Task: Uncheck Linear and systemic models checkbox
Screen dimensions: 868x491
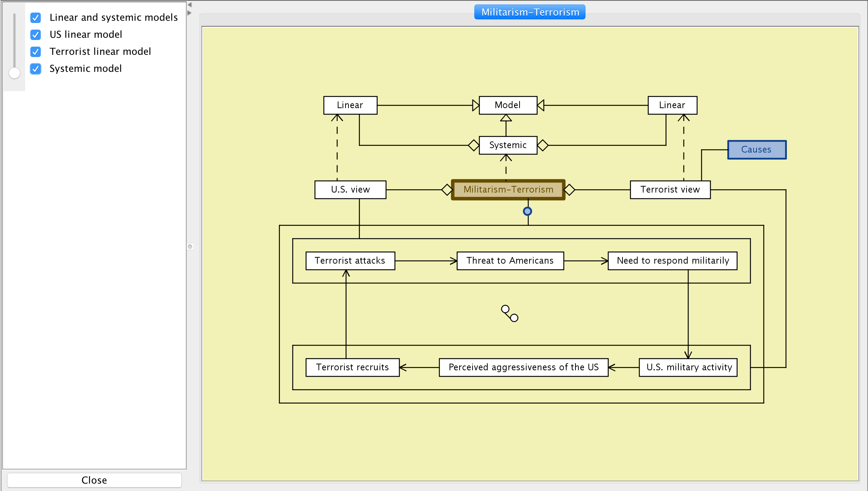Action: click(x=36, y=17)
